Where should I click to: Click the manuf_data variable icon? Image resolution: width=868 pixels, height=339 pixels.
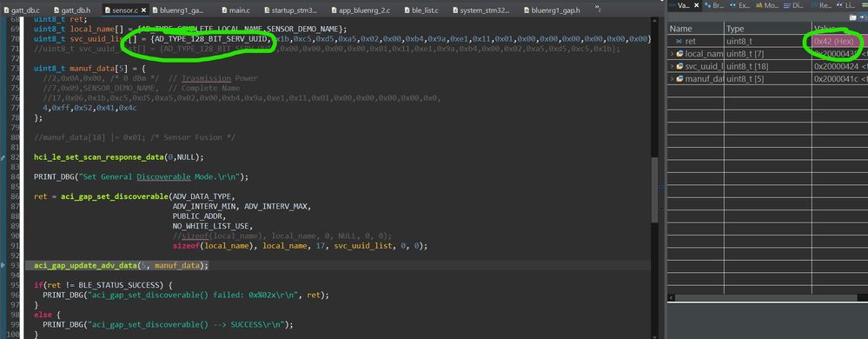pos(679,78)
